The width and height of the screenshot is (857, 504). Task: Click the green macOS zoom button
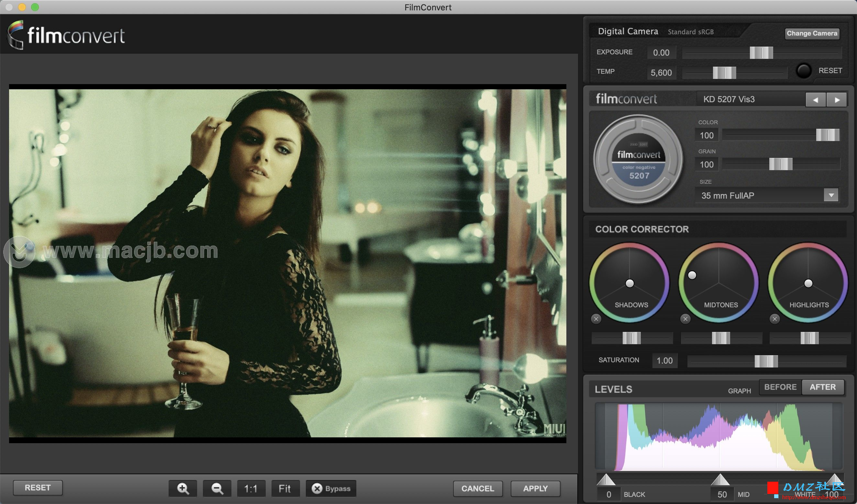point(35,7)
